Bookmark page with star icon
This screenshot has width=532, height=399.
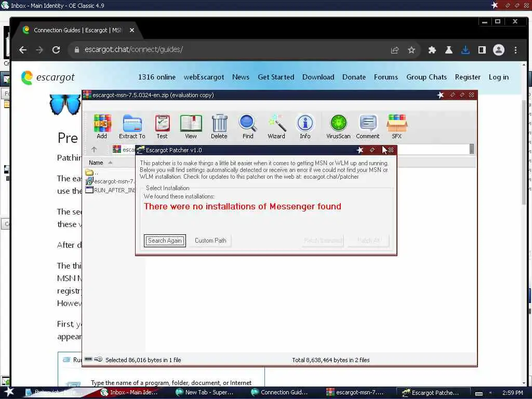pos(411,50)
